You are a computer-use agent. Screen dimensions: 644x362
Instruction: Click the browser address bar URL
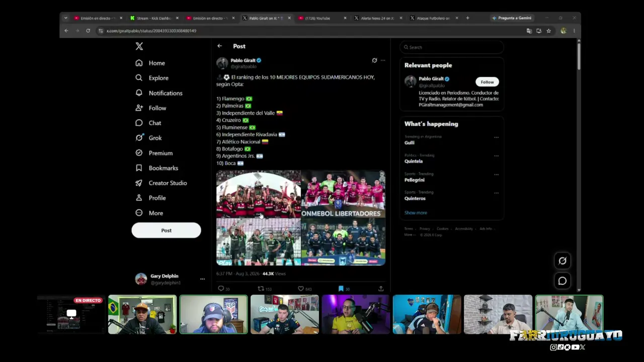point(151,31)
